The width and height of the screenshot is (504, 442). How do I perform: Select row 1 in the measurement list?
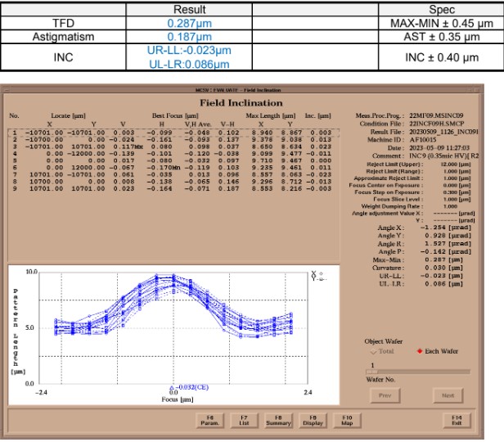click(164, 131)
